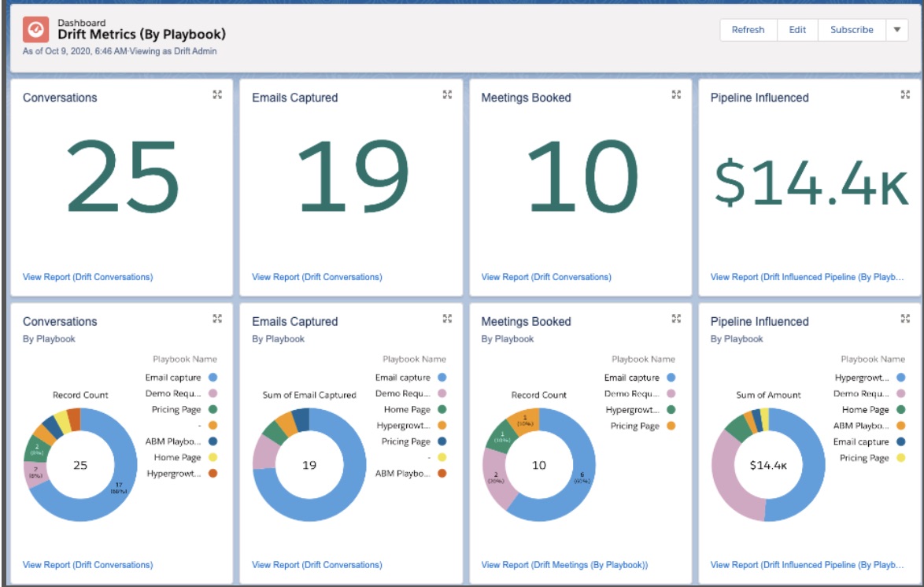Click Home Page legend dot in Pipeline Influenced chart

point(900,409)
